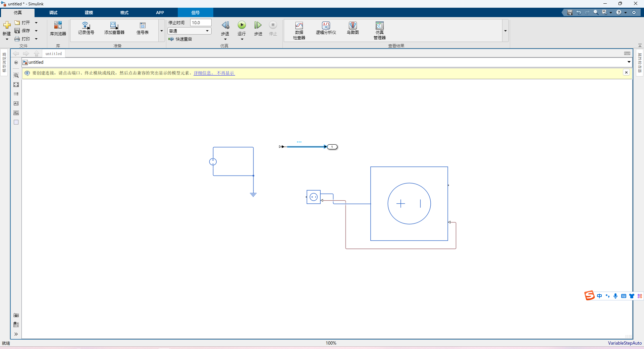Click the 打开 (Open) folder icon

(17, 22)
